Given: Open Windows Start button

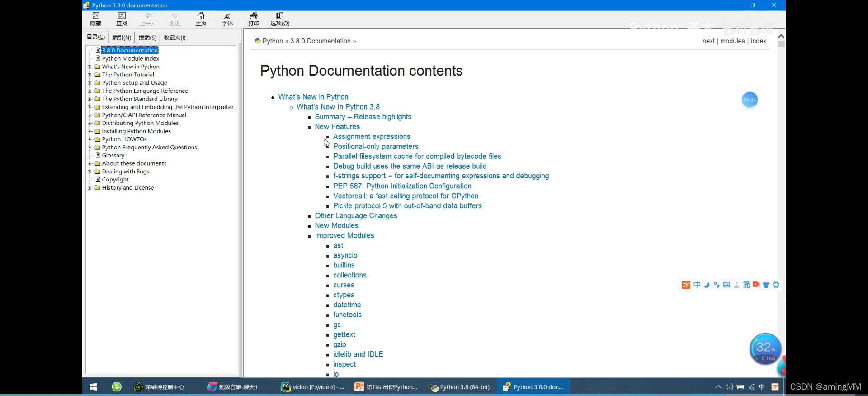Looking at the screenshot, I should 93,387.
